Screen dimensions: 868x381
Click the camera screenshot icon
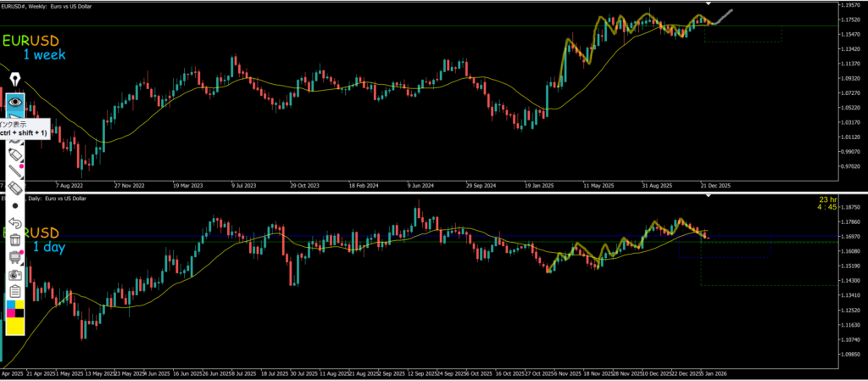(x=15, y=275)
